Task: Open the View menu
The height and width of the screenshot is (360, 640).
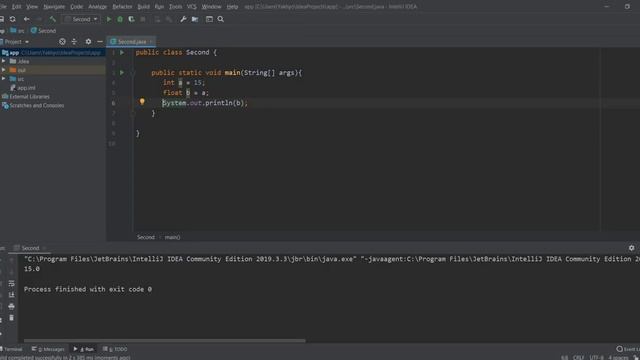Action: click(32, 7)
